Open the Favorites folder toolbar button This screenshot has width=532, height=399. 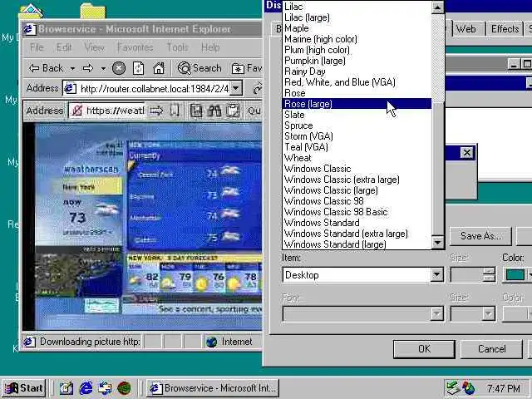[x=247, y=68]
